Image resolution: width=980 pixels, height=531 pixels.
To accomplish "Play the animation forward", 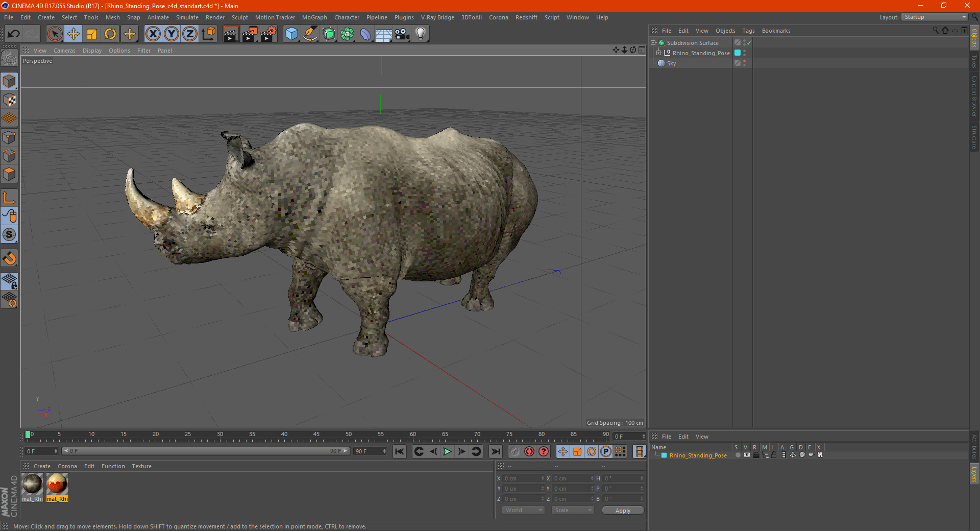I will pyautogui.click(x=447, y=451).
